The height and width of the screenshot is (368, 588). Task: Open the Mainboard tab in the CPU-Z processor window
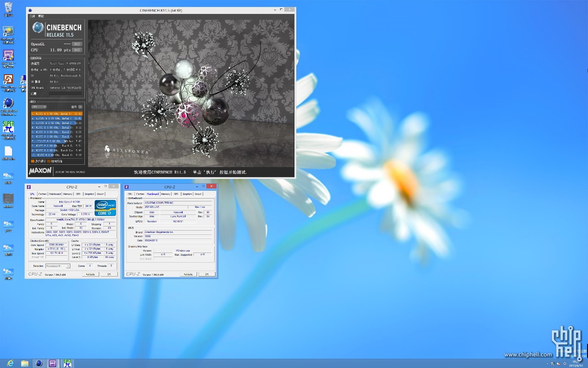[55, 194]
